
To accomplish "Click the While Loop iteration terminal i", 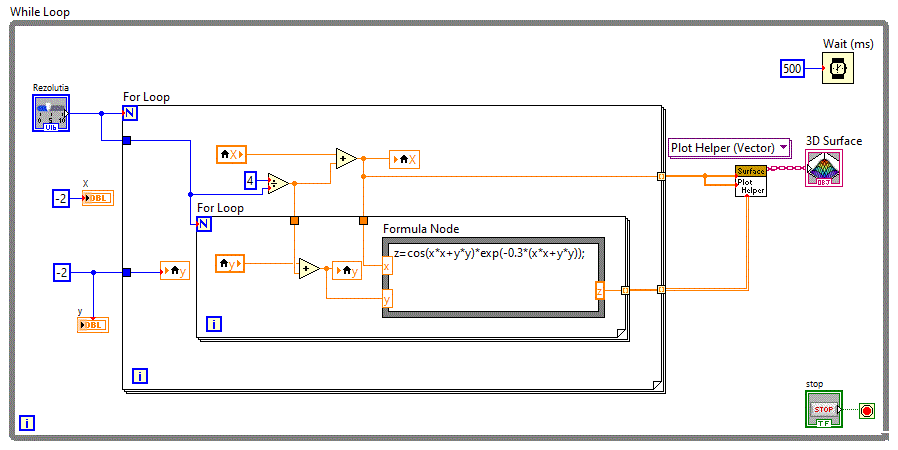I will [27, 423].
